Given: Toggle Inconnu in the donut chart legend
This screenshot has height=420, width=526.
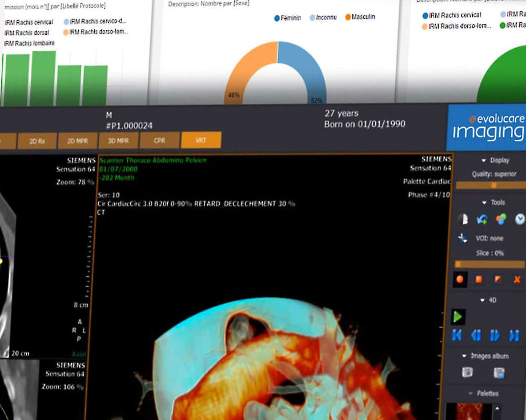Looking at the screenshot, I should 323,18.
